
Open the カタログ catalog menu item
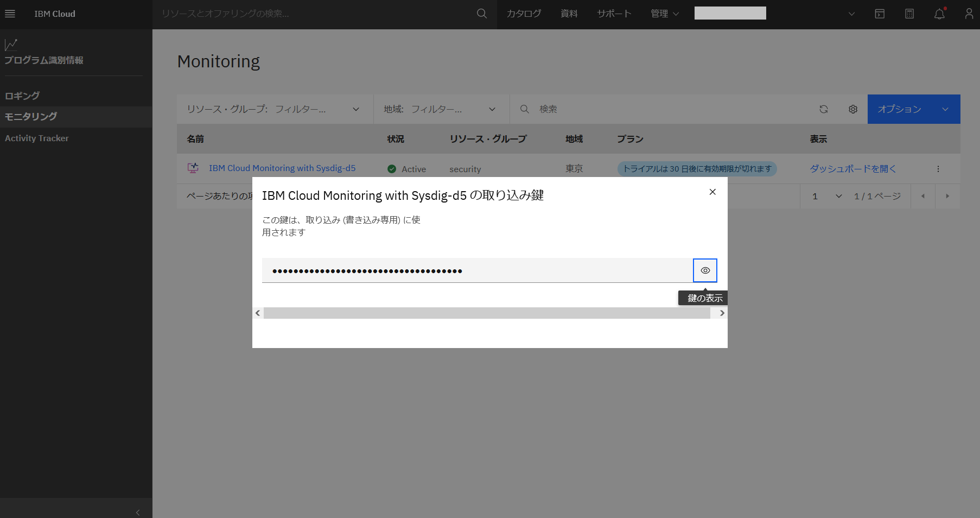524,14
